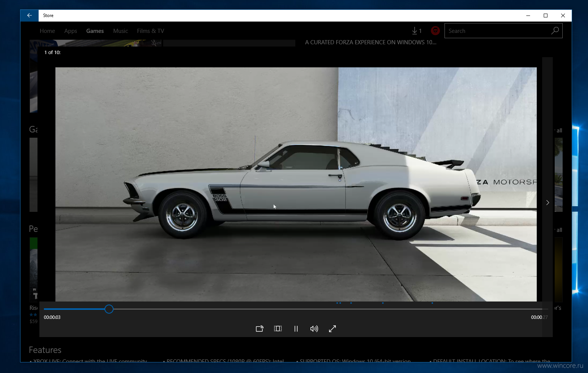
Task: Pause the video playback
Action: click(296, 329)
